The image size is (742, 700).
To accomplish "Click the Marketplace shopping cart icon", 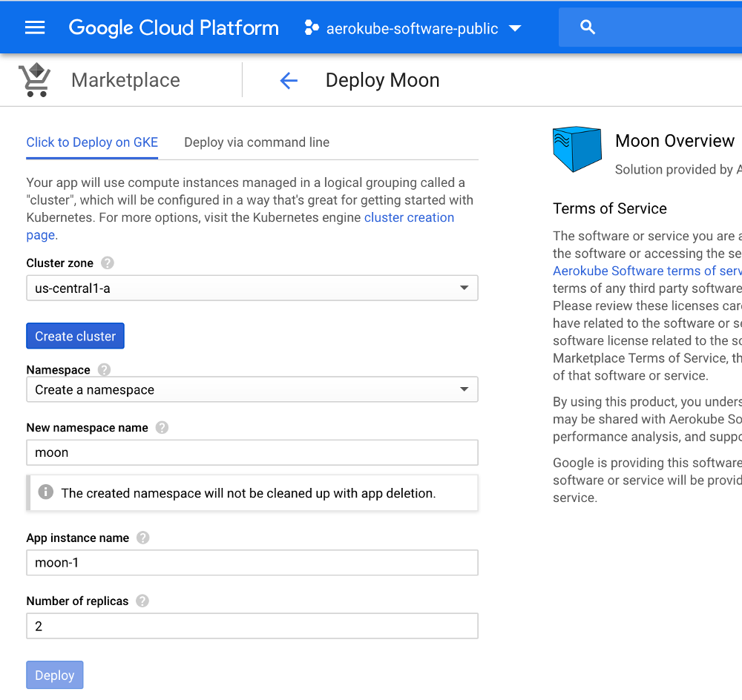I will 35,80.
